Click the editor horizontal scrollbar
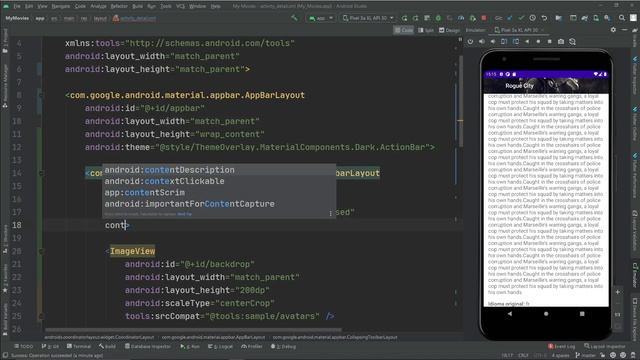 [193, 330]
